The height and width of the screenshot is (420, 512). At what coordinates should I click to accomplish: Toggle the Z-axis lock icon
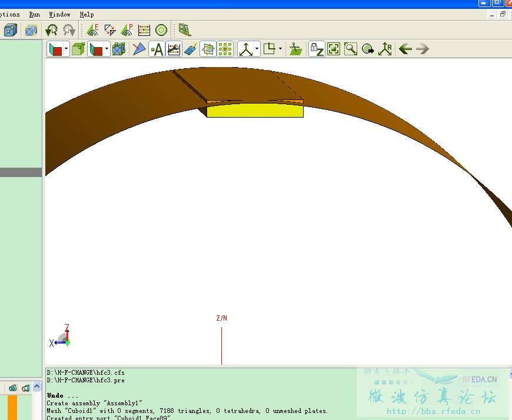[x=317, y=49]
